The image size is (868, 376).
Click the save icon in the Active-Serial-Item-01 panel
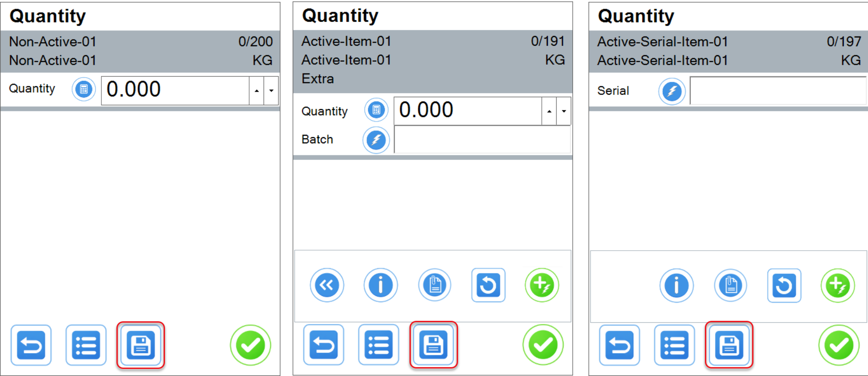tap(729, 346)
